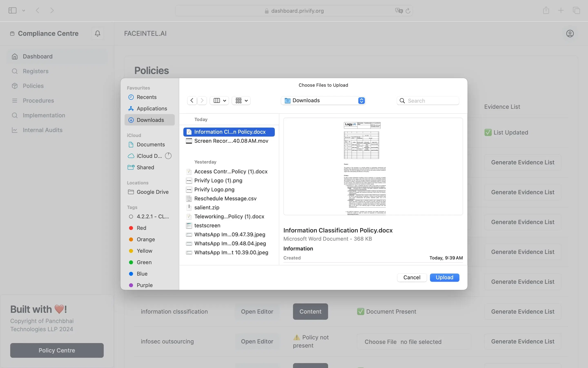The height and width of the screenshot is (368, 588).
Task: Select Downloads in Favourites sidebar
Action: click(149, 120)
